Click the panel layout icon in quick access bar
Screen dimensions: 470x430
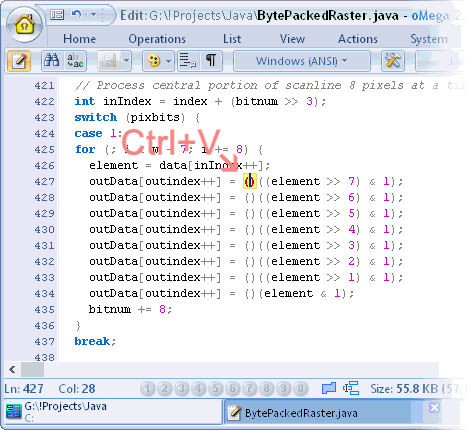pyautogui.click(x=57, y=15)
